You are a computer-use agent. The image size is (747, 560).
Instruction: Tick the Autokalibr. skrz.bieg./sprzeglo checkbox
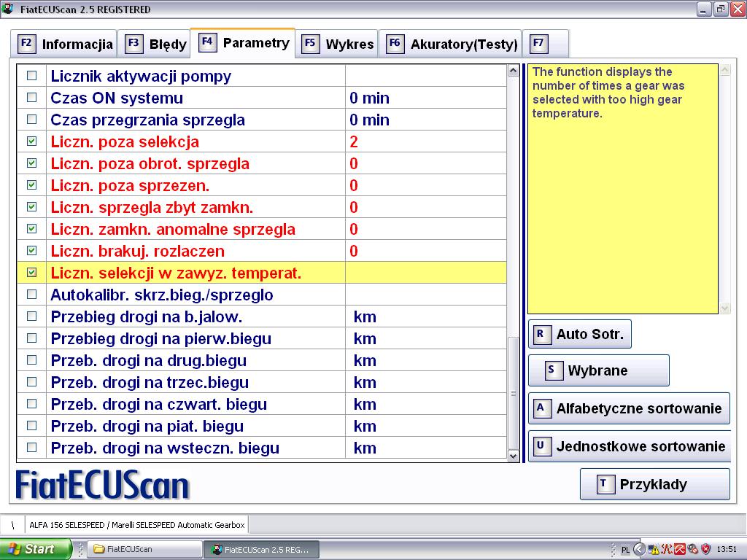(31, 295)
